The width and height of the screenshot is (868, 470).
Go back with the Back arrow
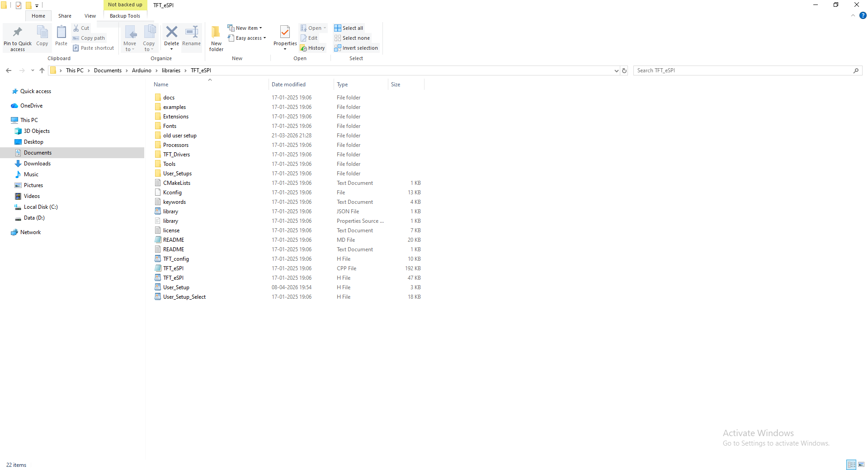click(9, 70)
